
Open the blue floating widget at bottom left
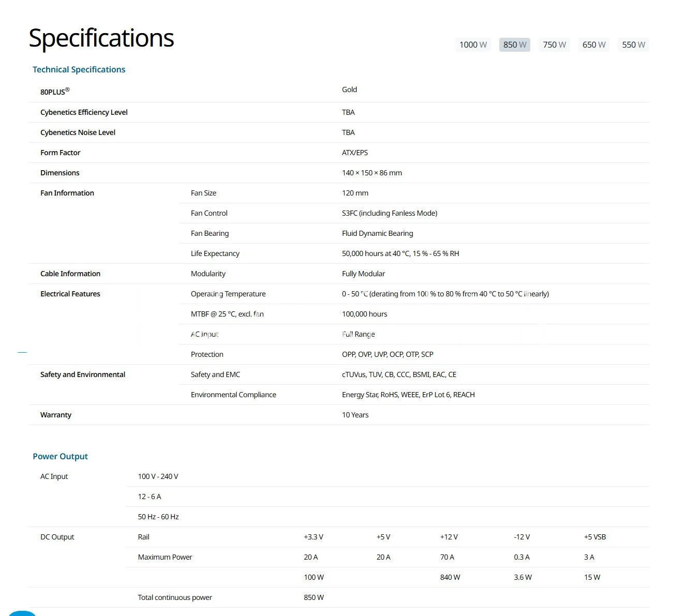22,613
